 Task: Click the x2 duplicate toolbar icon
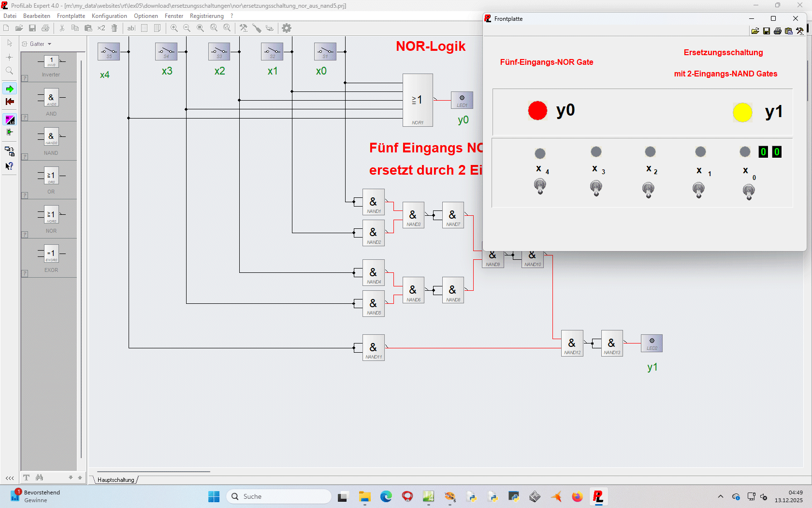(x=101, y=28)
